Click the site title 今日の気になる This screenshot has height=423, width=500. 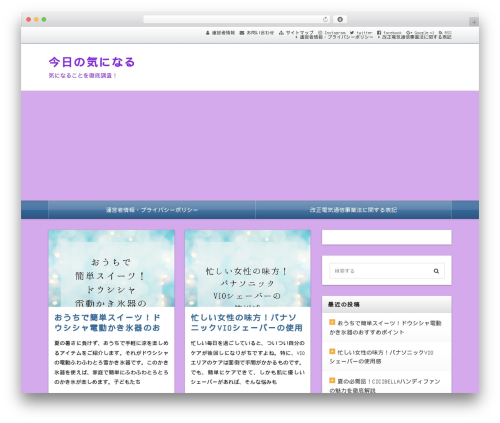click(92, 62)
